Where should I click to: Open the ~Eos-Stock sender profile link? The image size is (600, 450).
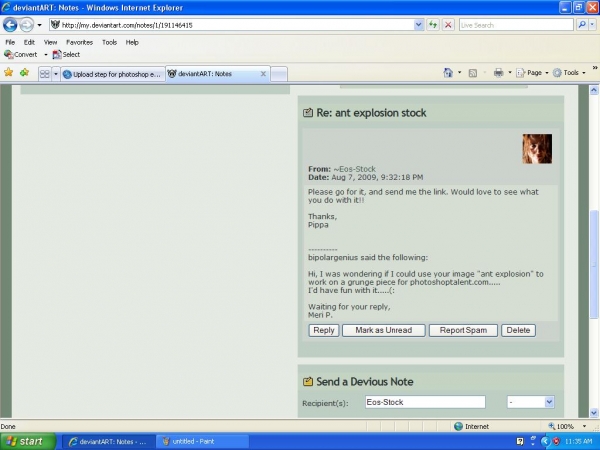click(x=354, y=169)
